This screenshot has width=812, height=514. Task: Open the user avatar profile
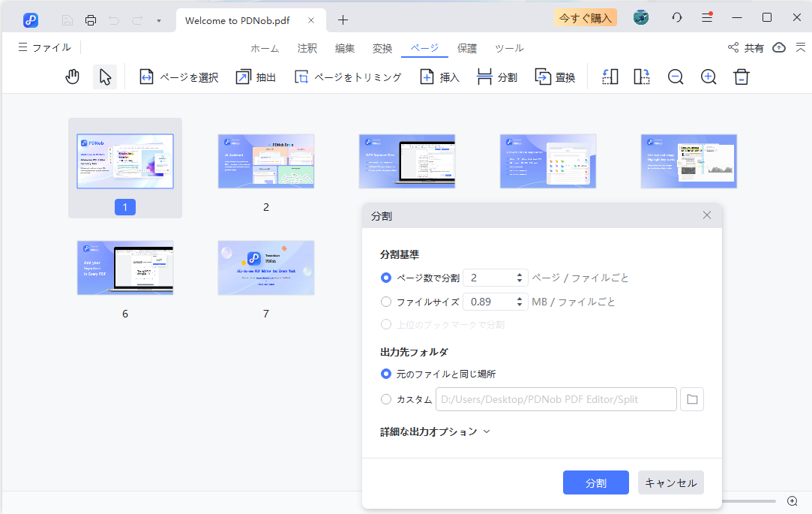pos(641,17)
